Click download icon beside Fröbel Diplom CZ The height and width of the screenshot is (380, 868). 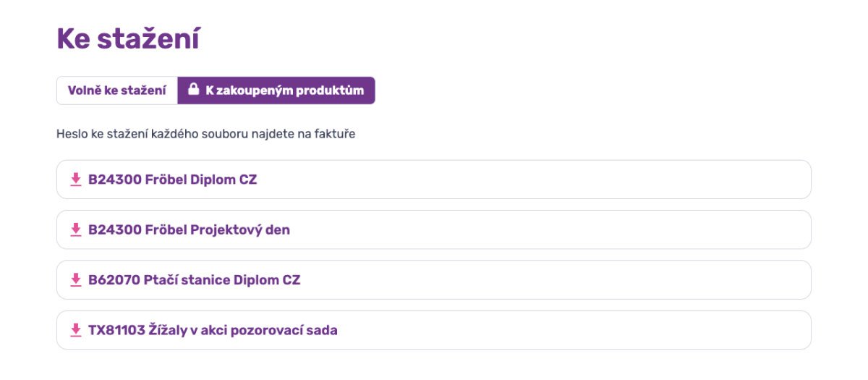(75, 180)
